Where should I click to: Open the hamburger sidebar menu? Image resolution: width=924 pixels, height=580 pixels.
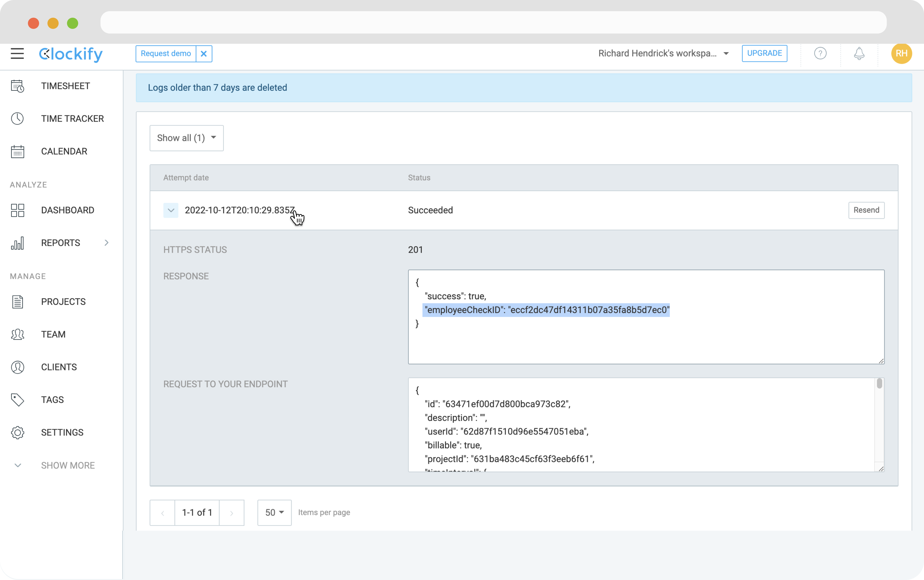tap(17, 53)
